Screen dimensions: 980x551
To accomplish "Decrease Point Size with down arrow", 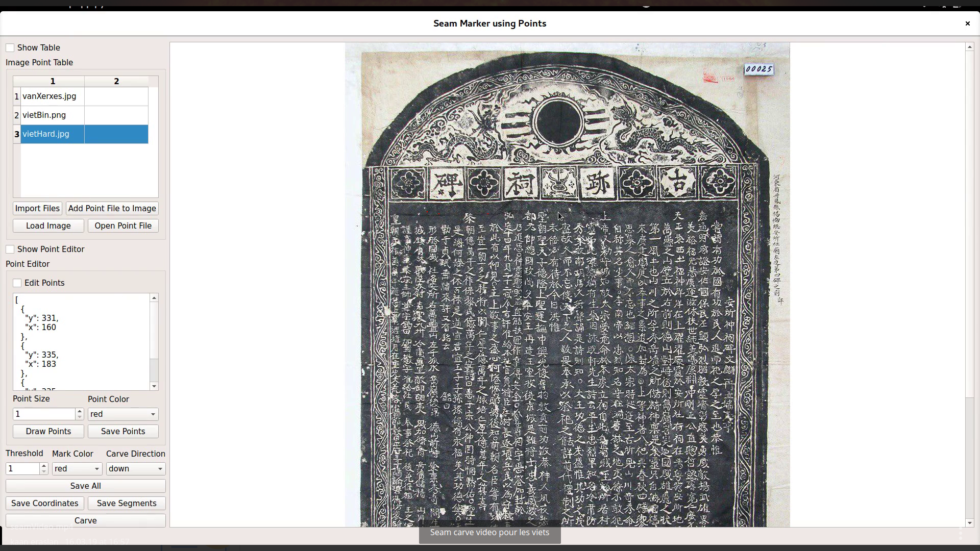I will tap(79, 417).
